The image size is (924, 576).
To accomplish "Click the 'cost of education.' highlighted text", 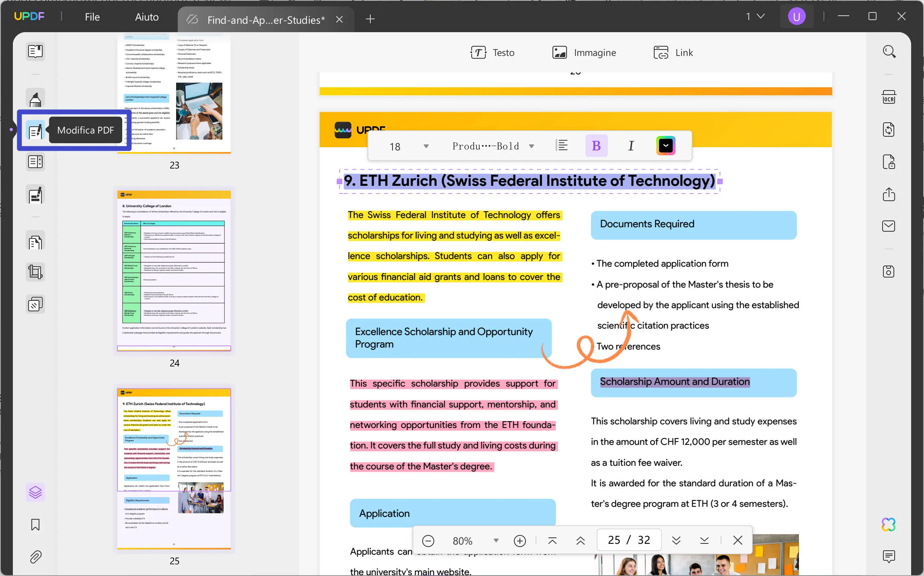I will [x=386, y=297].
